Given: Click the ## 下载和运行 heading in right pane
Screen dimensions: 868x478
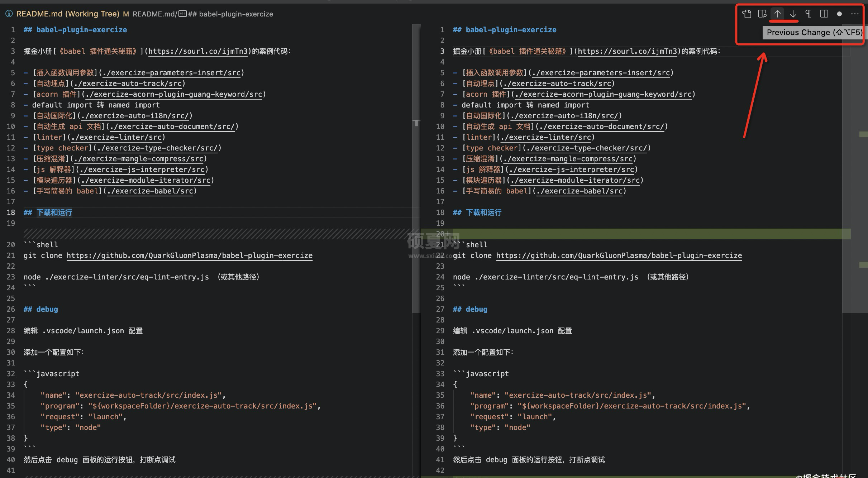Looking at the screenshot, I should coord(477,212).
